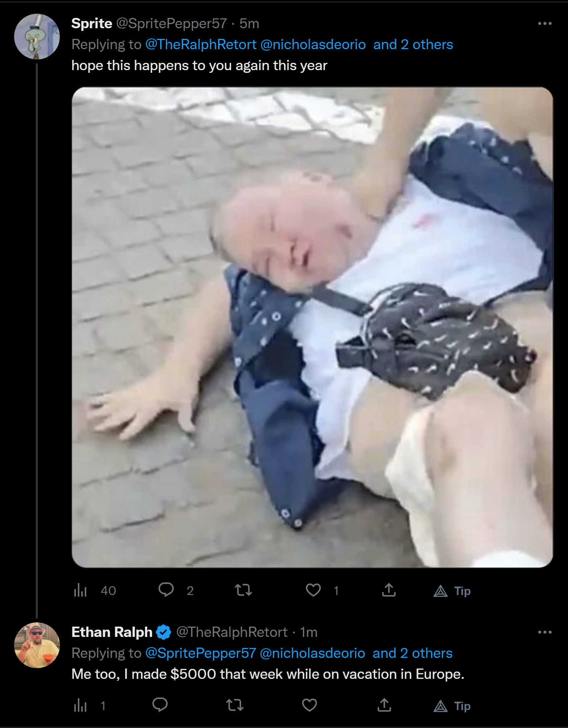Image resolution: width=568 pixels, height=728 pixels.
Task: Tip Sprite using the Tip button
Action: pyautogui.click(x=452, y=591)
